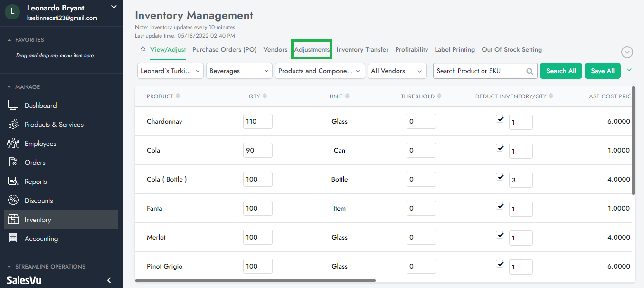The width and height of the screenshot is (644, 288).
Task: Uncheck deduct inventory checkbox for Chardonnay
Action: tap(500, 119)
